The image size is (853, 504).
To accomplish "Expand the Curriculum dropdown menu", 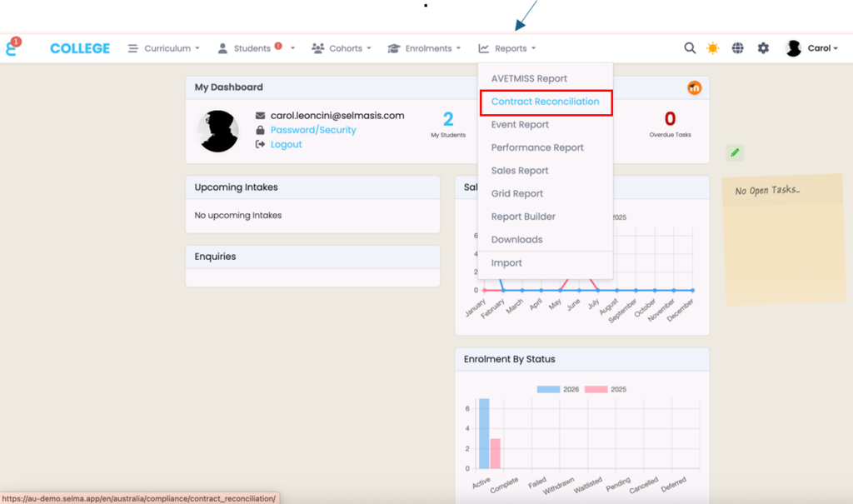I will pyautogui.click(x=164, y=48).
